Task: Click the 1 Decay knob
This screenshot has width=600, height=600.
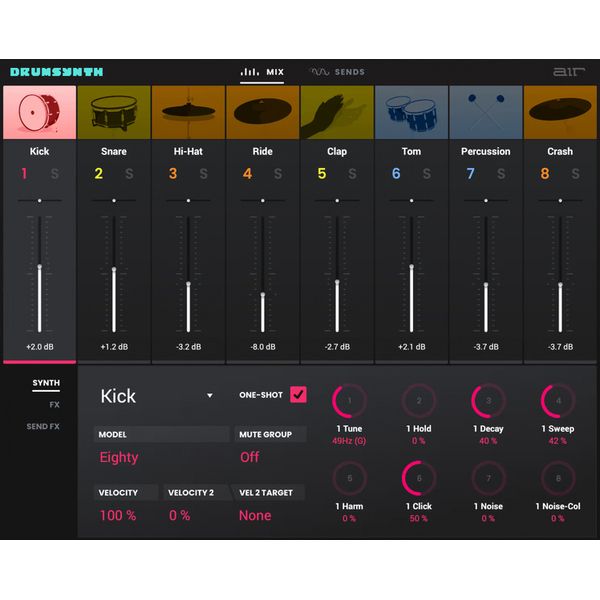Action: pyautogui.click(x=489, y=401)
